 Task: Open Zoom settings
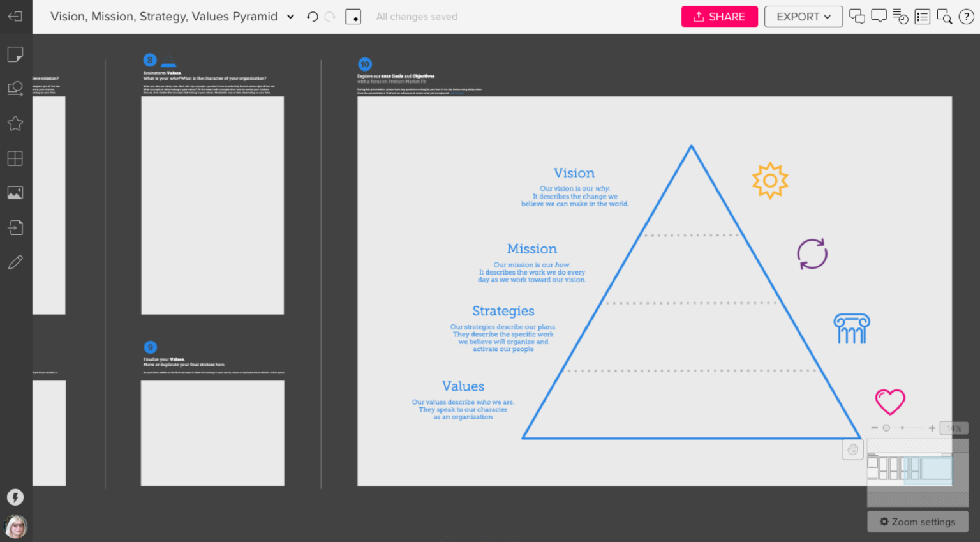(x=917, y=522)
